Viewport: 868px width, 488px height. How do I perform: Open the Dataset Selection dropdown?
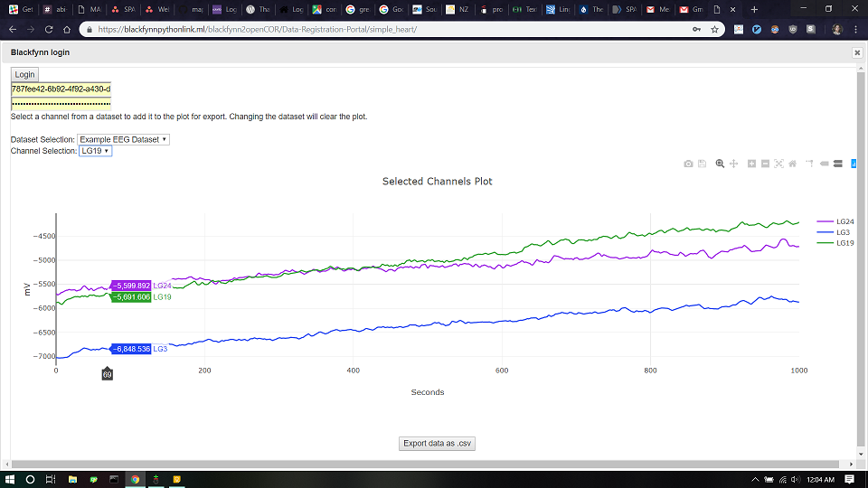124,139
